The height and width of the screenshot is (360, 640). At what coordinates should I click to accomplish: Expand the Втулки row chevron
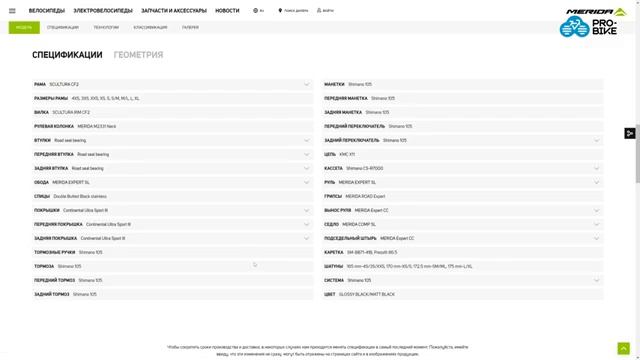307,140
